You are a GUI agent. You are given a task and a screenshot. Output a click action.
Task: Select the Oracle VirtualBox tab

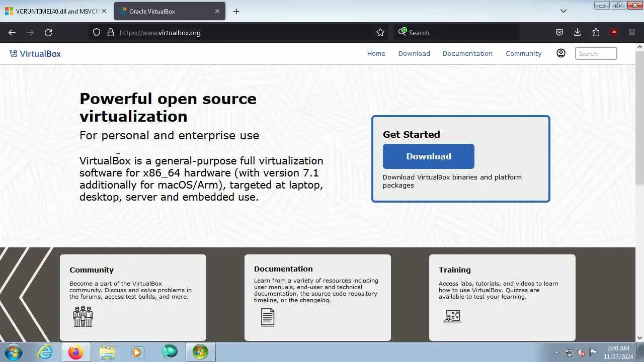pyautogui.click(x=170, y=11)
